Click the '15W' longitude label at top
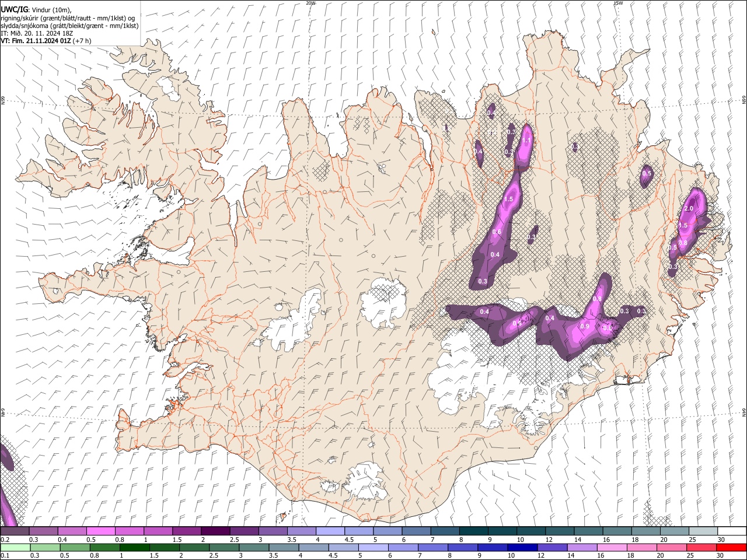Viewport: 747px width, 560px height. click(x=618, y=3)
